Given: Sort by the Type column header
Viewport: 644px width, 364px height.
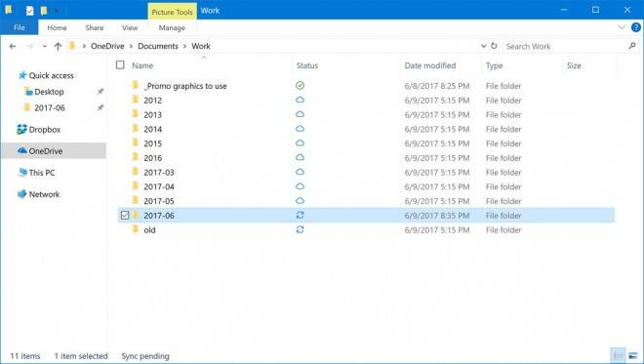Looking at the screenshot, I should click(x=494, y=65).
